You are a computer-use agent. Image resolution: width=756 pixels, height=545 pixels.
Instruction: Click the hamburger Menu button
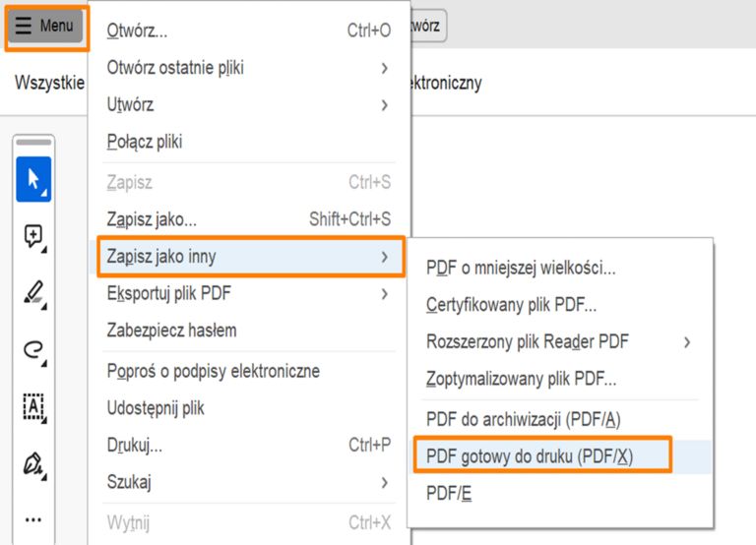click(x=45, y=26)
